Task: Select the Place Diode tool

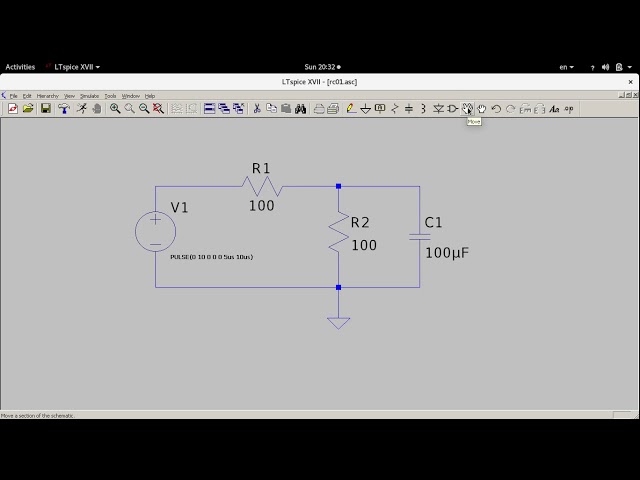Action: coord(438,109)
